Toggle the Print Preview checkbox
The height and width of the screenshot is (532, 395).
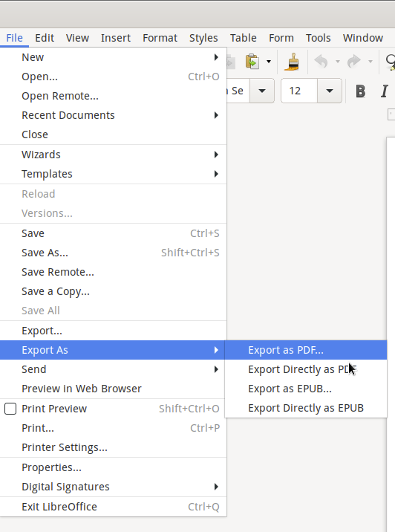pos(10,409)
